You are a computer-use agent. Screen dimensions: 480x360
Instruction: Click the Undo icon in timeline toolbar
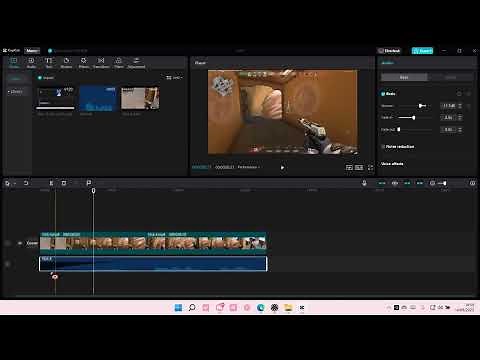[x=26, y=183]
